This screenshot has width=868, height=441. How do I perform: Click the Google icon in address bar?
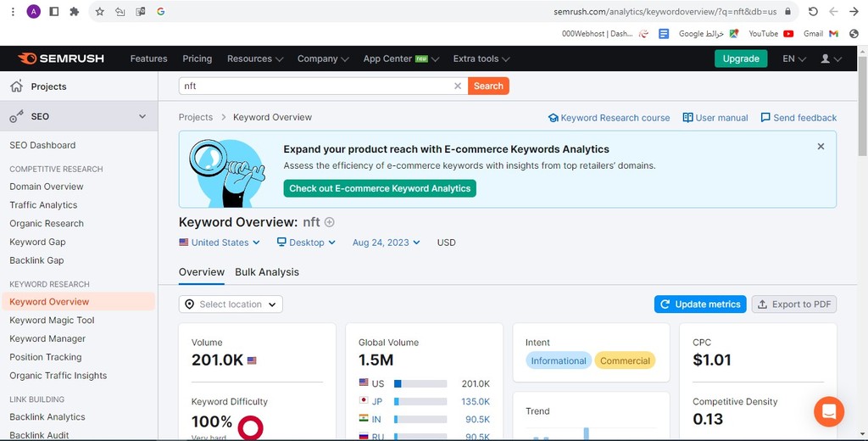pyautogui.click(x=161, y=11)
